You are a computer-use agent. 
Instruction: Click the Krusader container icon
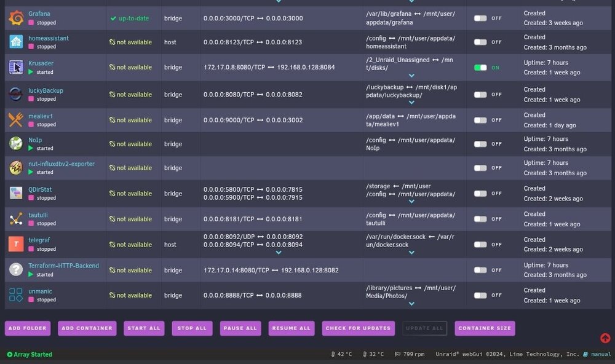(16, 67)
